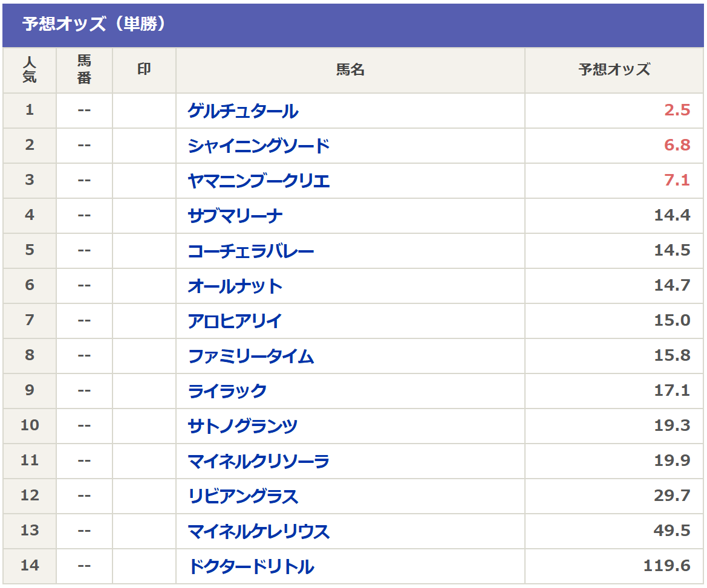This screenshot has height=588, width=707.
Task: Open マイネルクリソーラ horse details
Action: (x=259, y=462)
